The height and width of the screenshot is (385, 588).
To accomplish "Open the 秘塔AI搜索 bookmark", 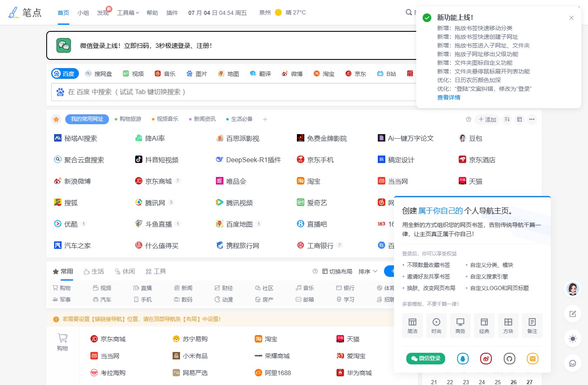I will [76, 138].
